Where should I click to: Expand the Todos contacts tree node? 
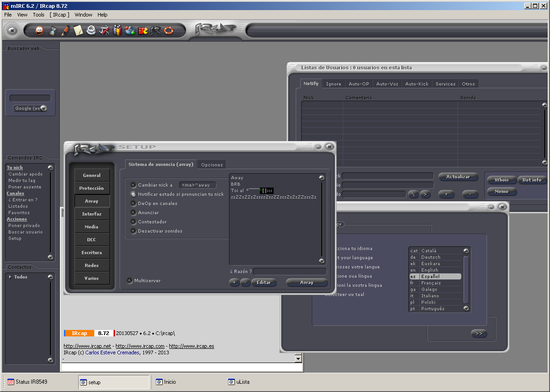pyautogui.click(x=10, y=277)
